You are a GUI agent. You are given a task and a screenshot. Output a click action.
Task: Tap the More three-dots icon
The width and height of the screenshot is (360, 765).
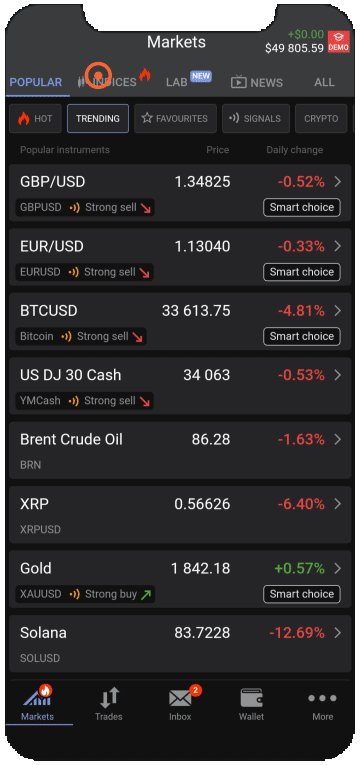322,698
